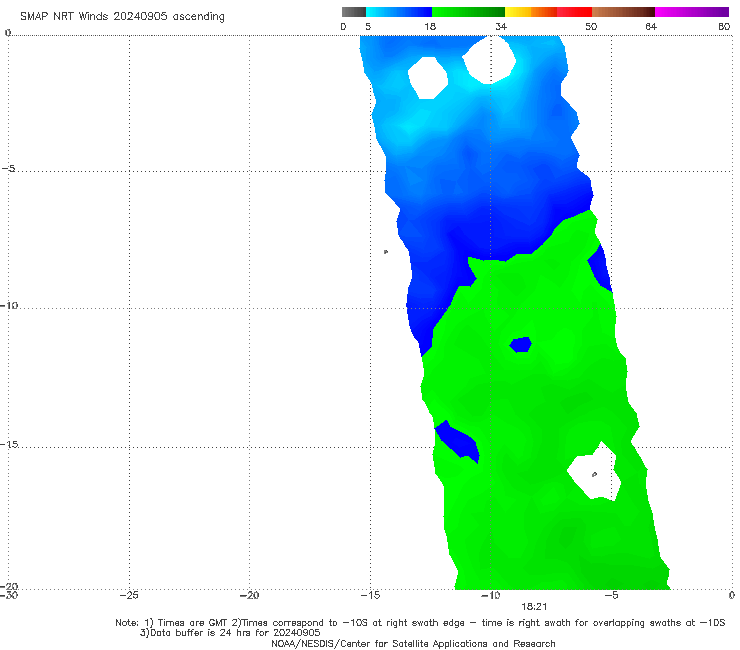This screenshot has height=650, width=740.
Task: Click the longitude axis label '-10' along bottom
Action: tap(490, 595)
